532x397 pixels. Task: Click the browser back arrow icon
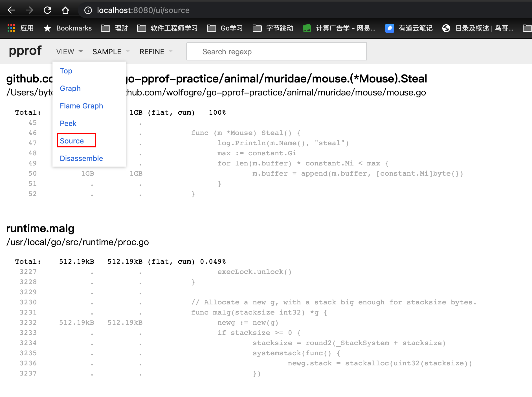pyautogui.click(x=11, y=10)
